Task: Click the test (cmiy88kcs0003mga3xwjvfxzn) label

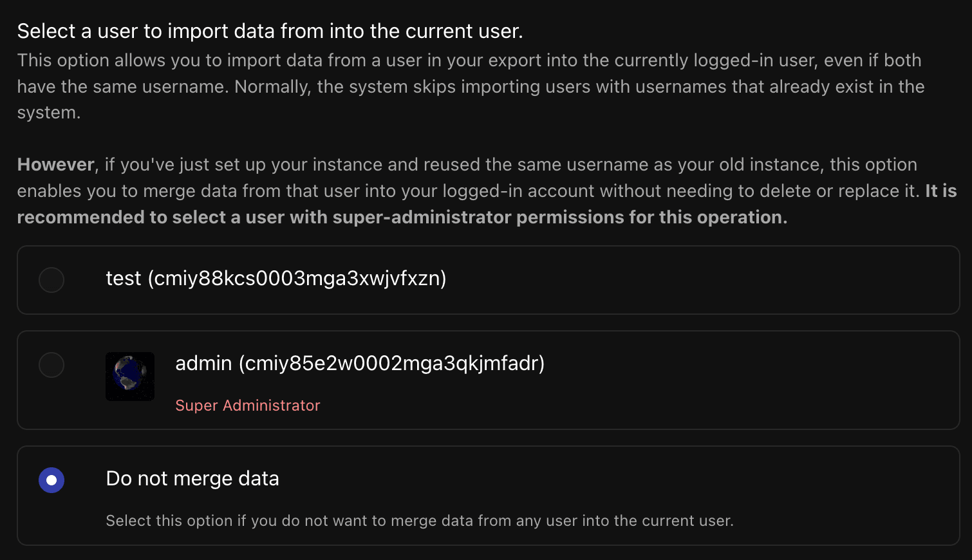Action: 276,279
